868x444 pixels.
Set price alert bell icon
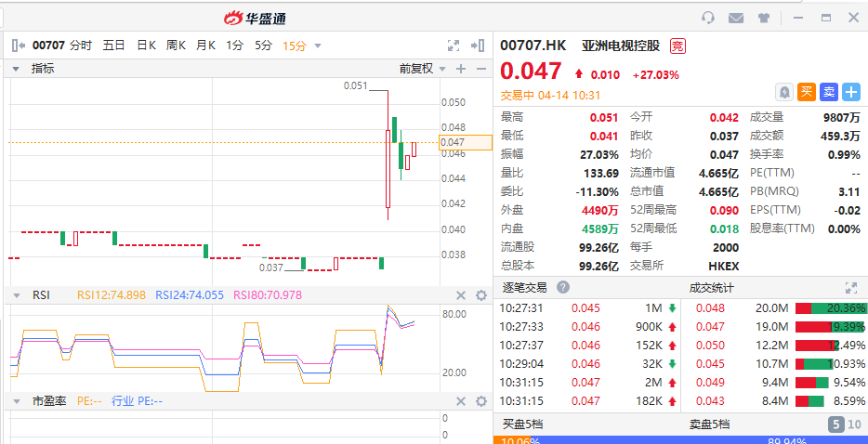(x=784, y=92)
